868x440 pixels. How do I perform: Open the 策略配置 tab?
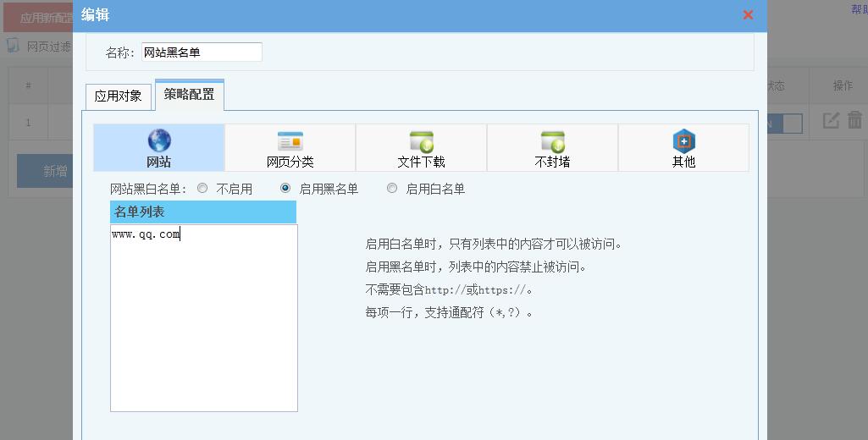189,95
